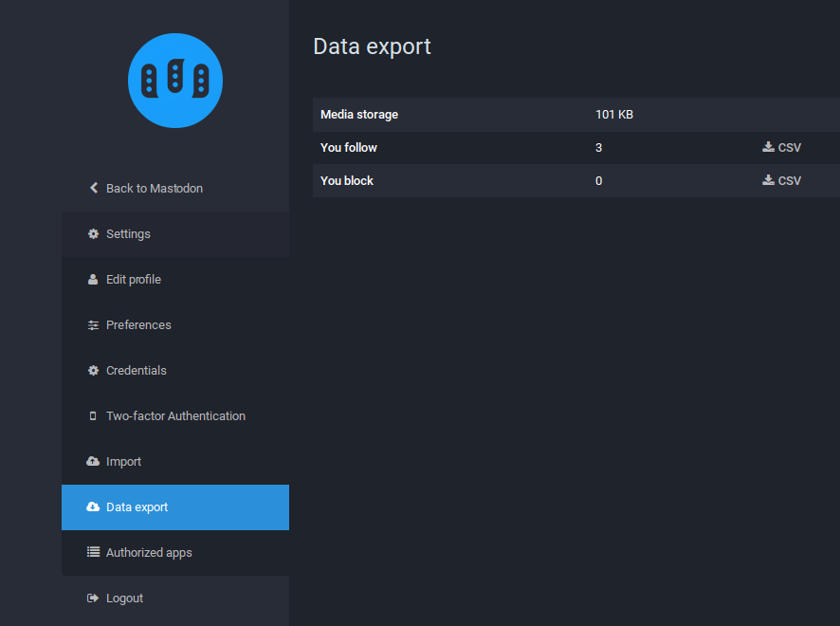Click the sign-out icon next to Logout
The image size is (840, 626).
point(93,598)
